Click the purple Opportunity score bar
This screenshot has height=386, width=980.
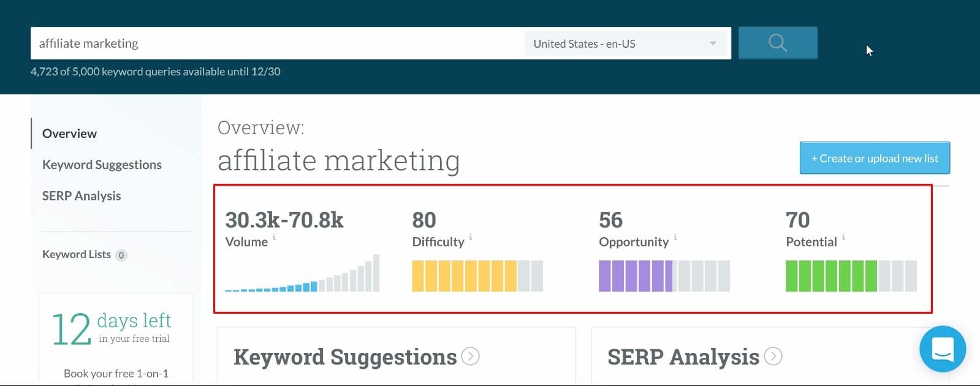pyautogui.click(x=664, y=276)
